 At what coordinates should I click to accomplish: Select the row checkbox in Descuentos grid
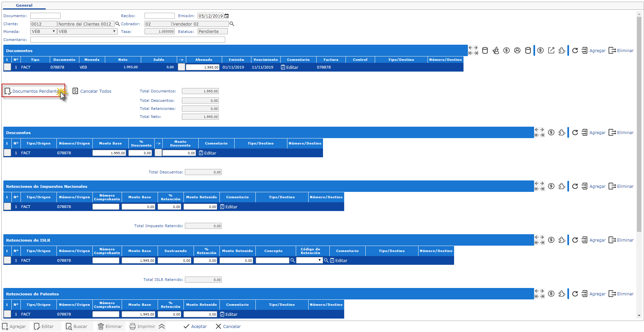point(7,153)
